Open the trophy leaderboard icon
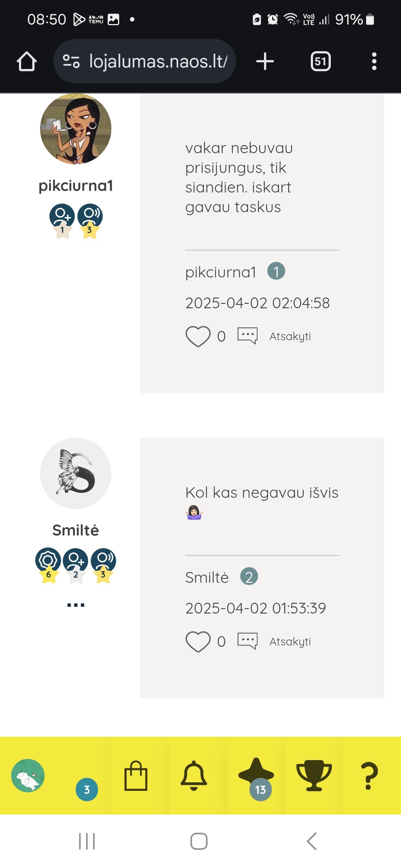 (314, 776)
